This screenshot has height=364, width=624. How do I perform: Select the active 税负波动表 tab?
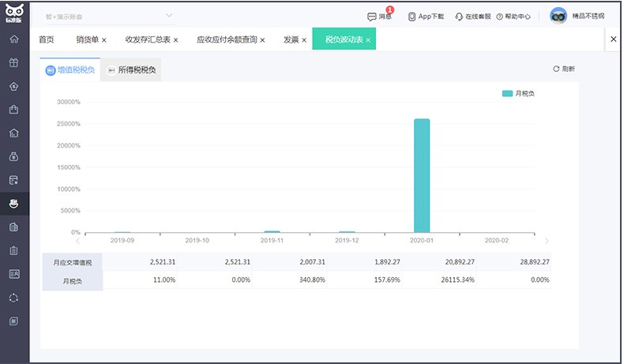pyautogui.click(x=344, y=39)
